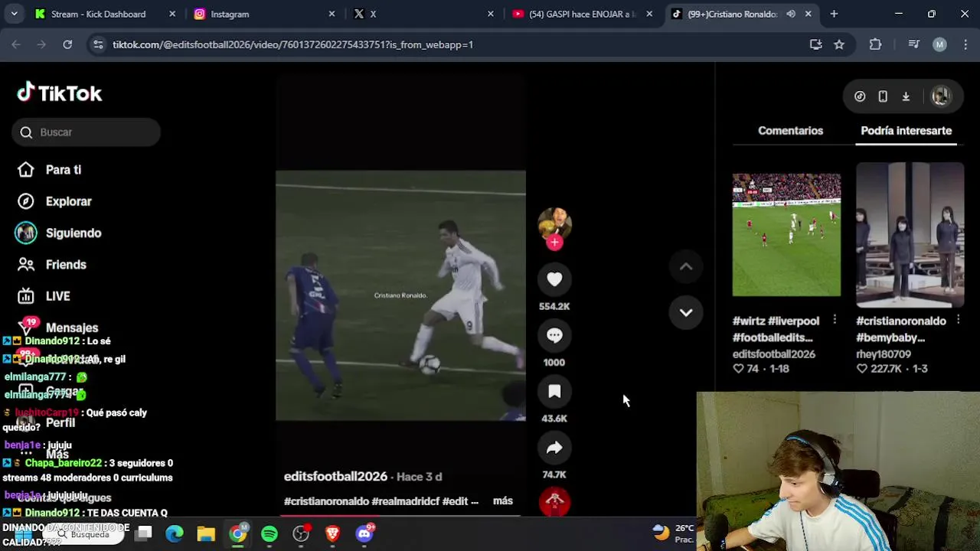Open the Chrome extensions puzzle icon
This screenshot has width=980, height=551.
pos(876,44)
